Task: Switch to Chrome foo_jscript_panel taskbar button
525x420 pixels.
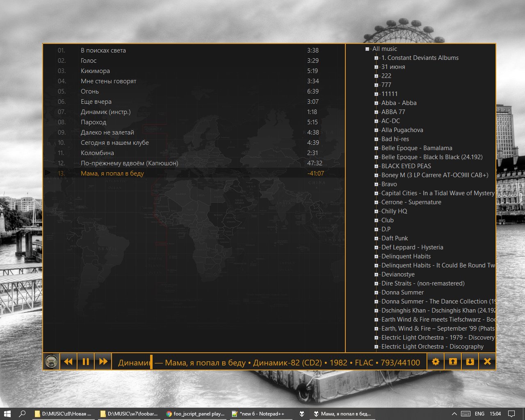Action: tap(195, 414)
